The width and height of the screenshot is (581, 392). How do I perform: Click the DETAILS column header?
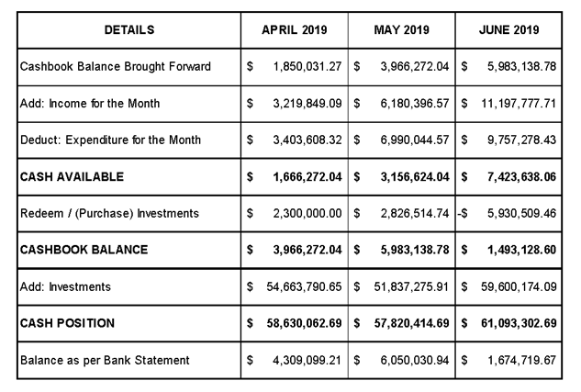click(129, 30)
